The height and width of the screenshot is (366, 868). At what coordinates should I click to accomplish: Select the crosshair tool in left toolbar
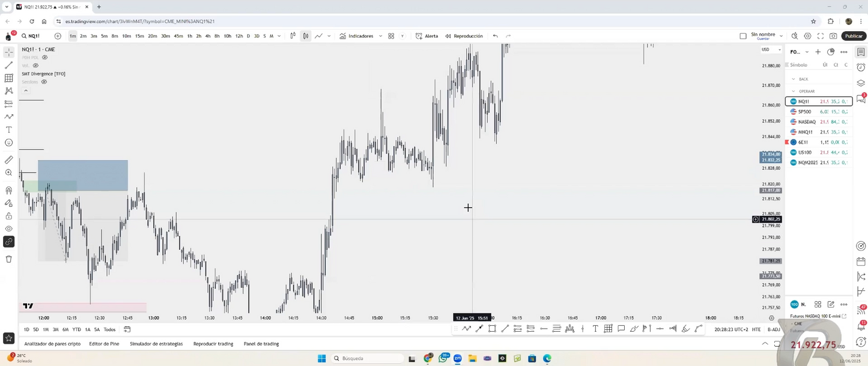coord(9,51)
